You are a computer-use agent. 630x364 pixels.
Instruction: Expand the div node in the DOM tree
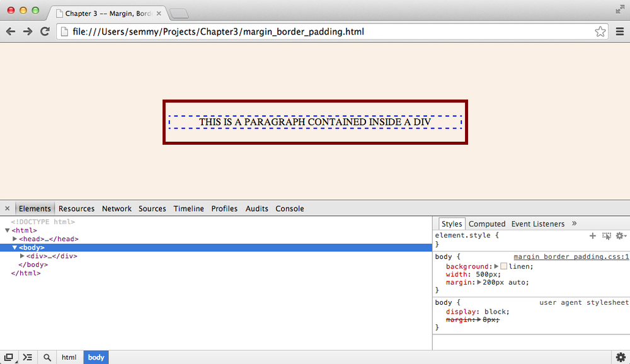point(21,256)
